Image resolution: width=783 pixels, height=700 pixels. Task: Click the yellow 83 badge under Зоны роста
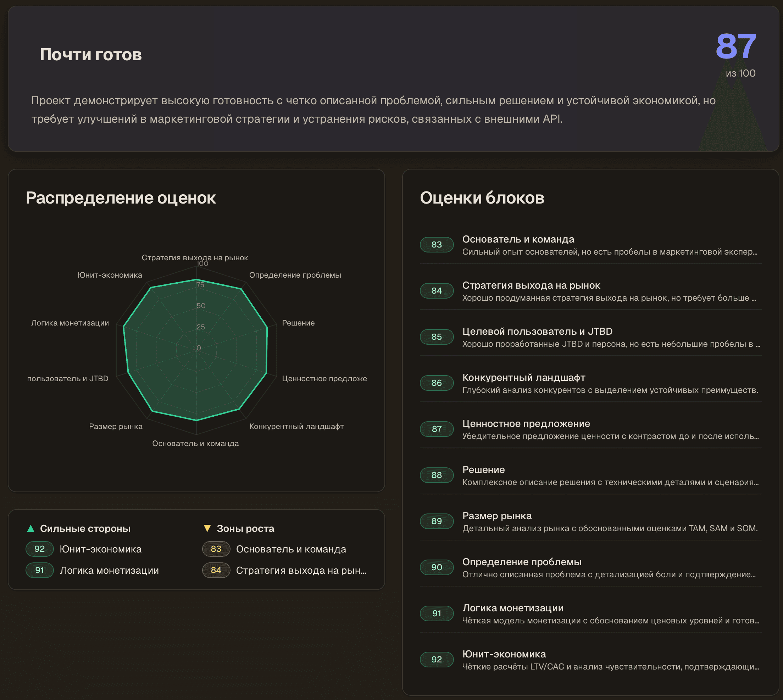(x=216, y=549)
